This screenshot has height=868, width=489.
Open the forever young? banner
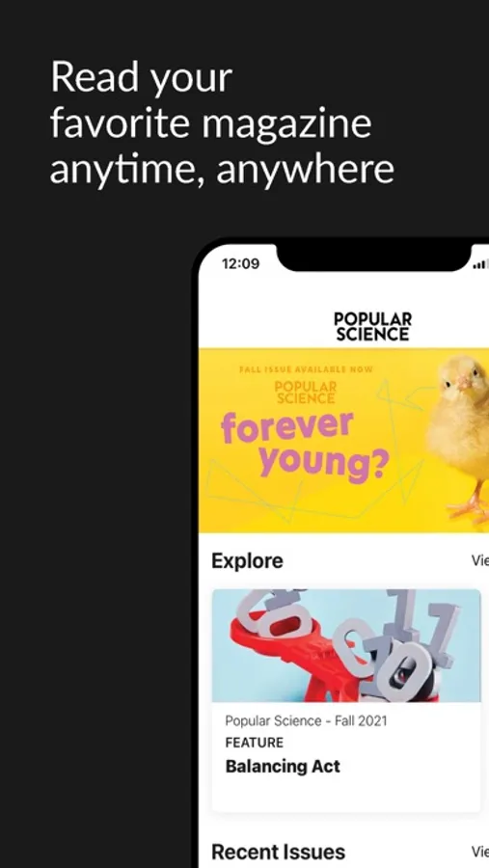click(x=343, y=441)
